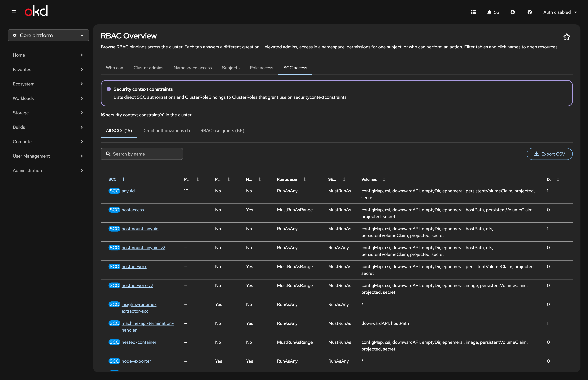Switch to the Namespace access tab
The width and height of the screenshot is (588, 380).
pos(192,68)
